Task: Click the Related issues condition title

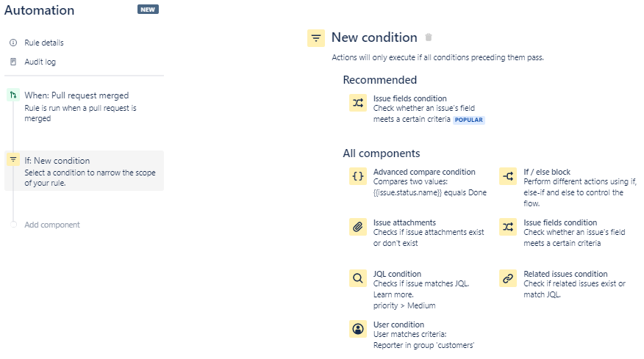Action: [565, 274]
